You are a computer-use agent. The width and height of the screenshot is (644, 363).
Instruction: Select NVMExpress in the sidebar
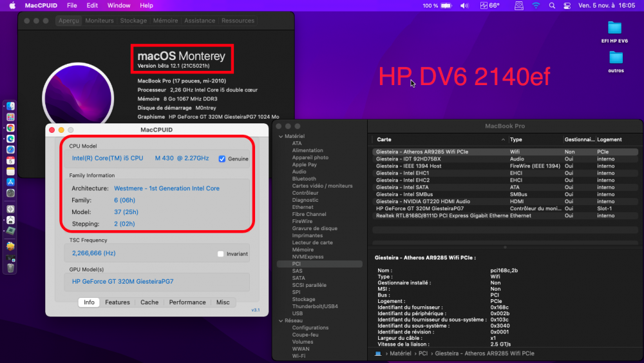click(308, 257)
